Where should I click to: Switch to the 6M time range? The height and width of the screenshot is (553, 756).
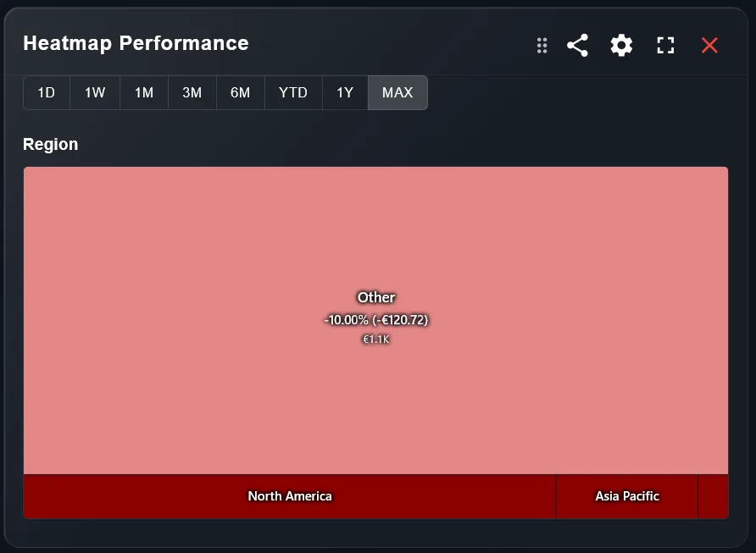click(x=241, y=92)
